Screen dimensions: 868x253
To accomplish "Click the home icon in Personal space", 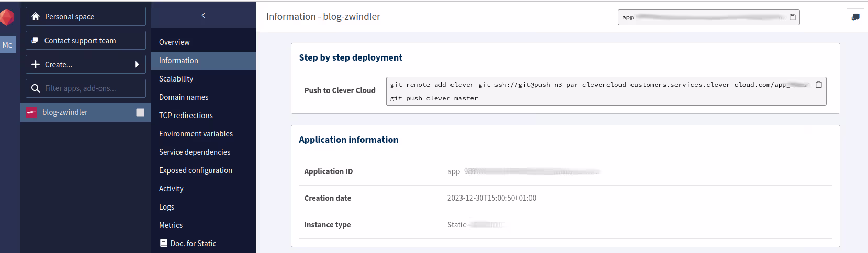I will (36, 17).
